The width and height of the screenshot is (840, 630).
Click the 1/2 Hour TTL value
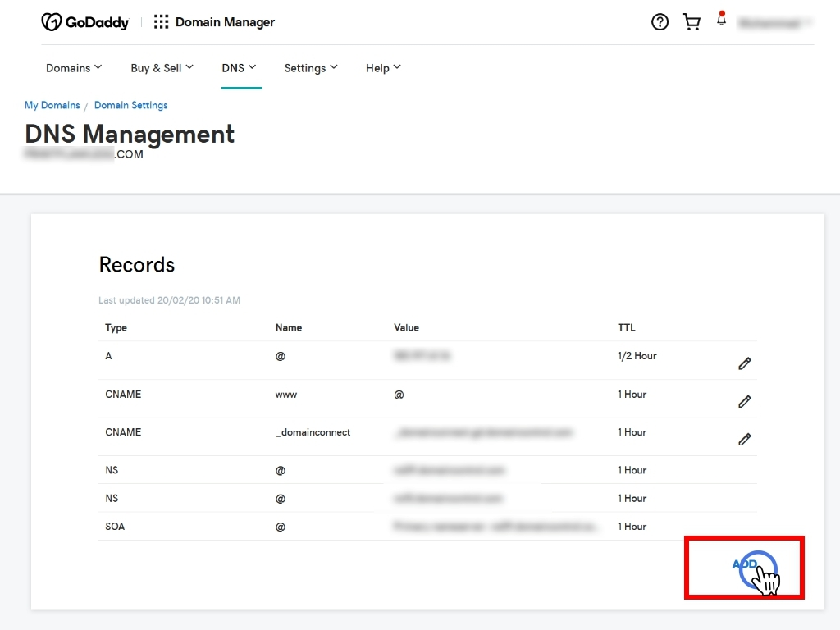(x=637, y=356)
